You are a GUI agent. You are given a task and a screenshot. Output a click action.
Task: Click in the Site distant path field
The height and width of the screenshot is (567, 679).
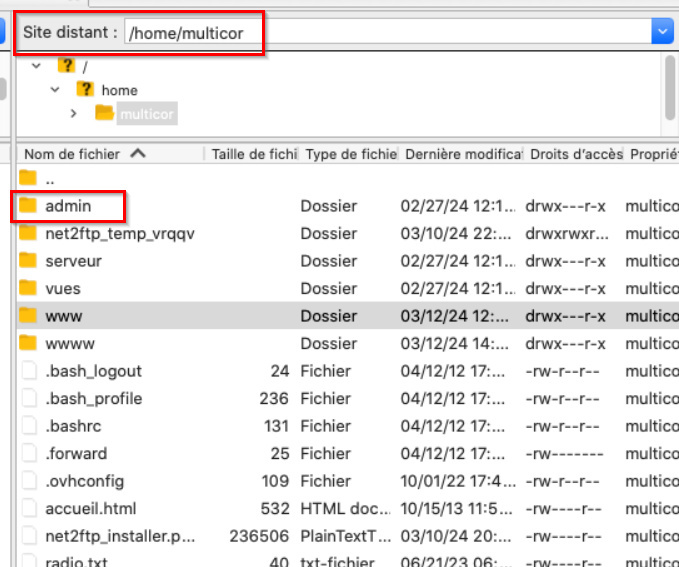click(x=385, y=32)
